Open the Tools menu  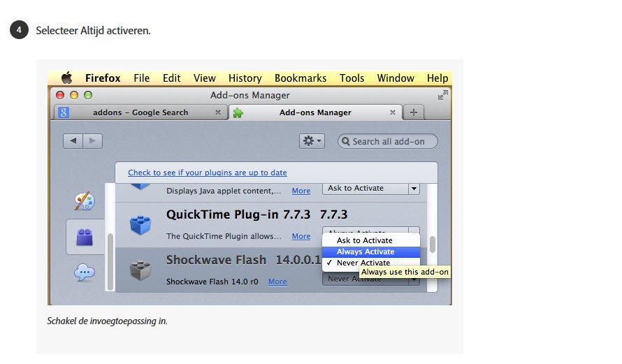tap(352, 78)
